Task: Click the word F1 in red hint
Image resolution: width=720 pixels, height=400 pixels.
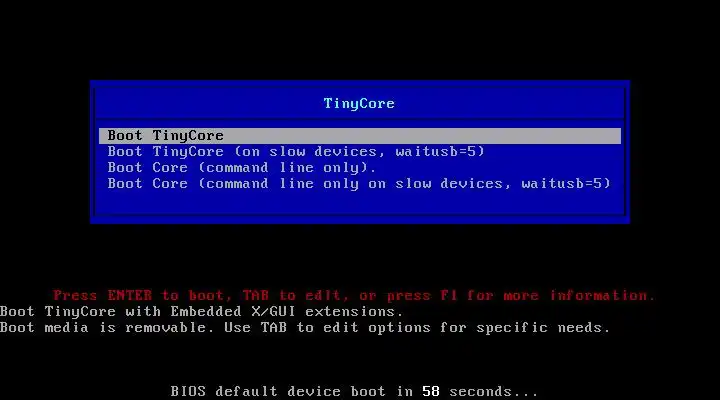Action: click(449, 295)
